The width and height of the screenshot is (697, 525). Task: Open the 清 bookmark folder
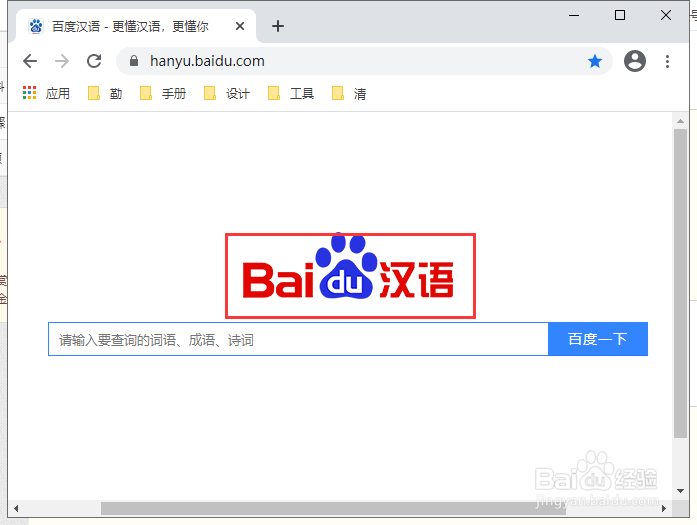coord(349,93)
